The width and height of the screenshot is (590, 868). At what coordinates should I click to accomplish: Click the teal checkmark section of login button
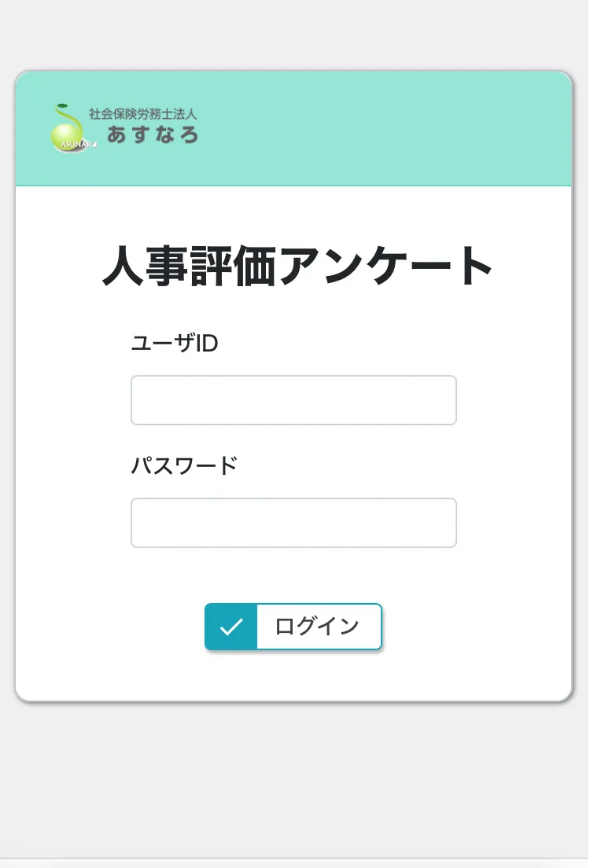(x=231, y=627)
